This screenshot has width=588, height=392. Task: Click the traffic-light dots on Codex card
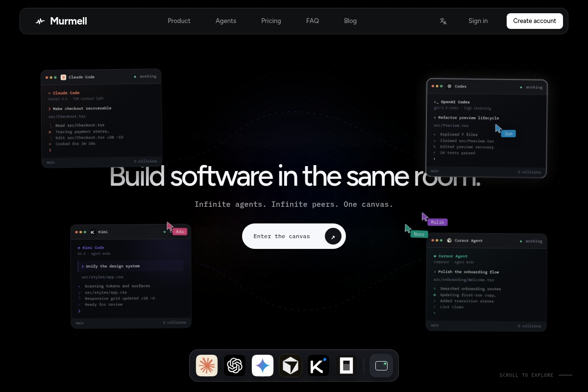pyautogui.click(x=437, y=86)
